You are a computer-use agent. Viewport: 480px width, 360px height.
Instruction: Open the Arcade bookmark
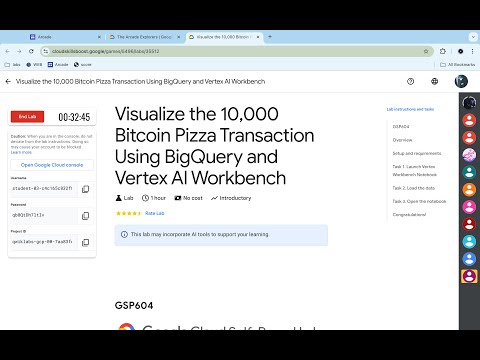(58, 65)
